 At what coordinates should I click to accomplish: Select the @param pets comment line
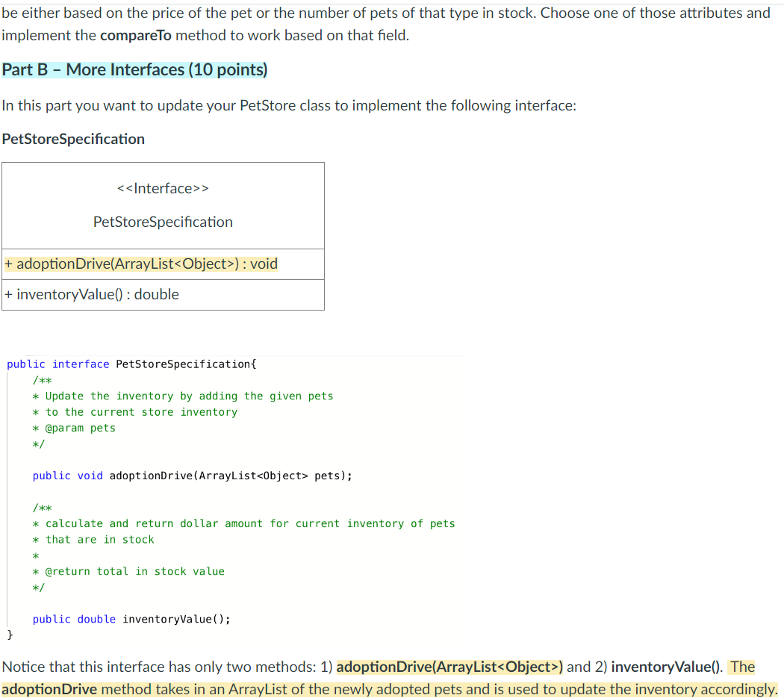pos(74,427)
